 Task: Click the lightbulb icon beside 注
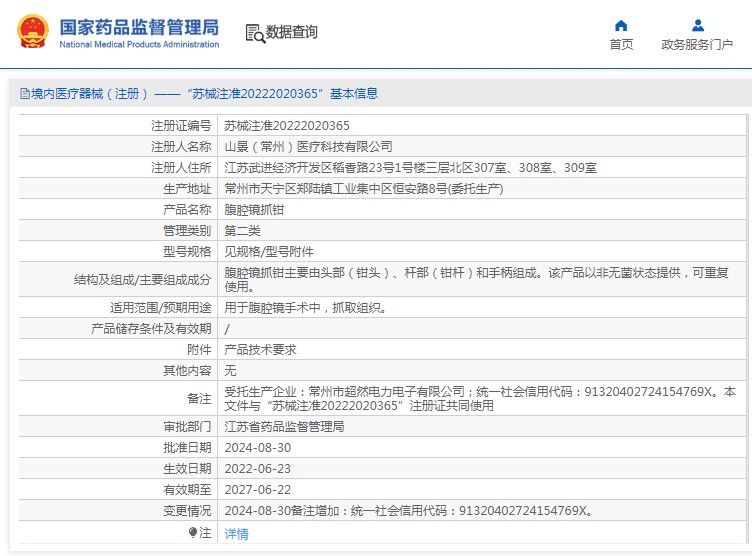point(192,532)
